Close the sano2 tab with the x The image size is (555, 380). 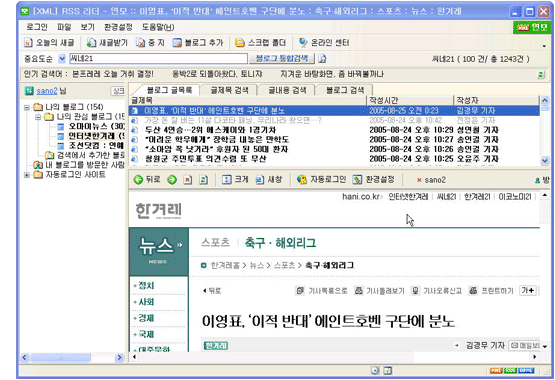point(419,180)
